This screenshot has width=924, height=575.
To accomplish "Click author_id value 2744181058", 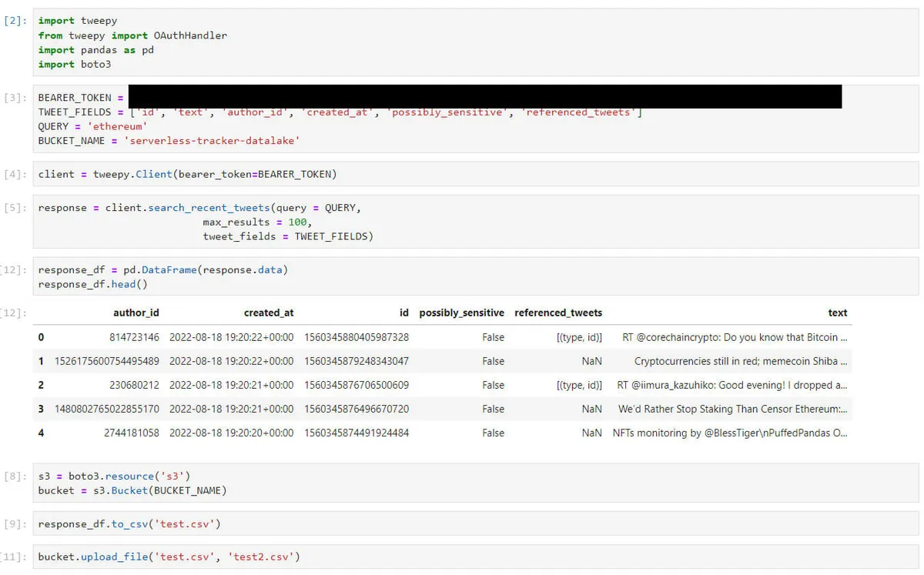I will (x=132, y=433).
